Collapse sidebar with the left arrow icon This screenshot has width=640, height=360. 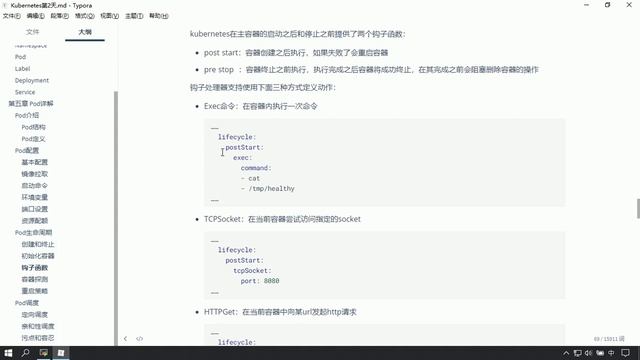click(x=125, y=338)
